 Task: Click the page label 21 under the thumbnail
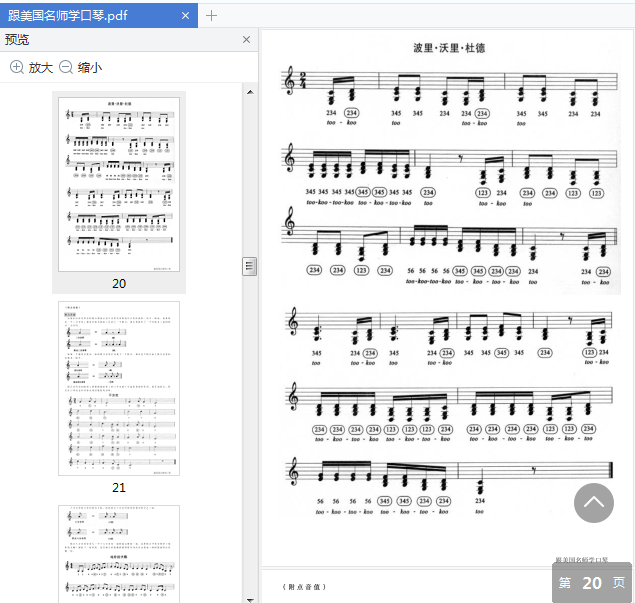[119, 488]
